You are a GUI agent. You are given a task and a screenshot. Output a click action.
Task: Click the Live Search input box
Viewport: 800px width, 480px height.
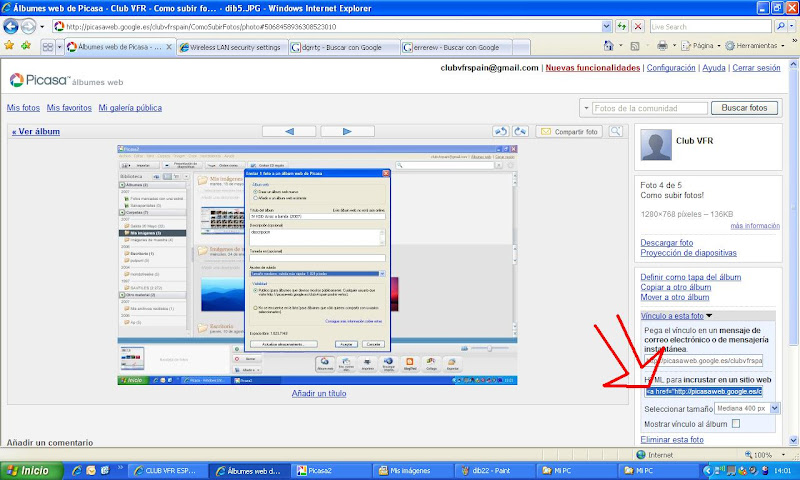pyautogui.click(x=710, y=27)
